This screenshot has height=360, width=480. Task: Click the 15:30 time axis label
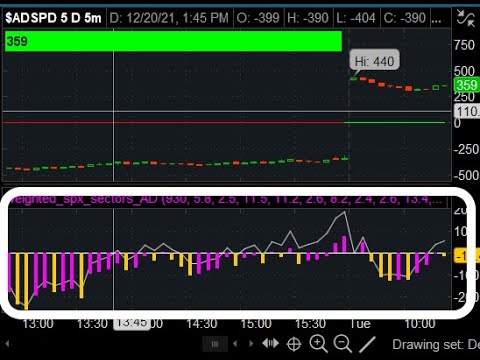tap(310, 323)
